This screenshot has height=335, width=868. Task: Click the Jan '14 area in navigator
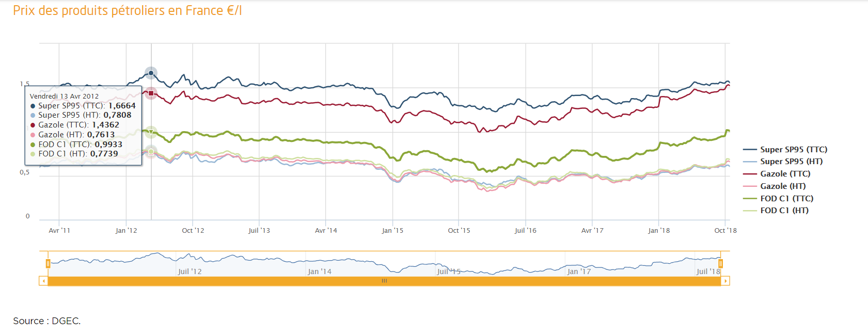point(320,272)
